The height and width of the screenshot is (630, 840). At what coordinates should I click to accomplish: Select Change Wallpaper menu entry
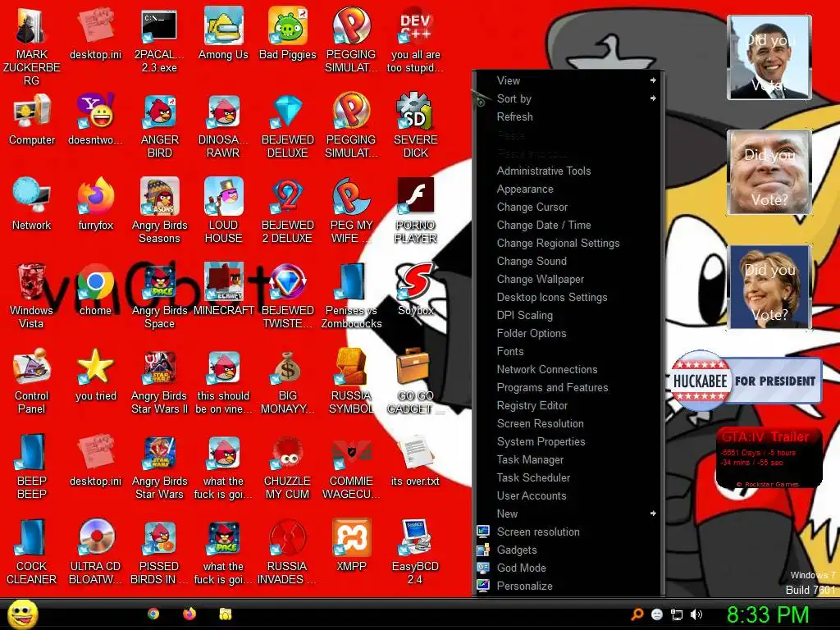(x=569, y=279)
